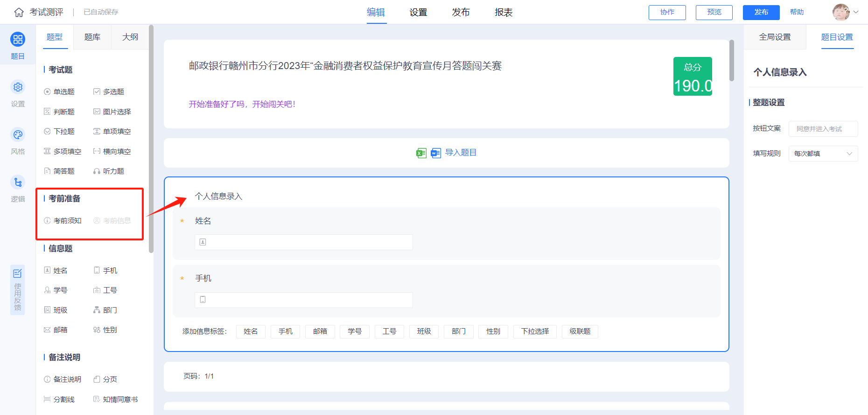Add the 级联题 info tag
Viewport: 868px width, 415px height.
click(x=580, y=331)
